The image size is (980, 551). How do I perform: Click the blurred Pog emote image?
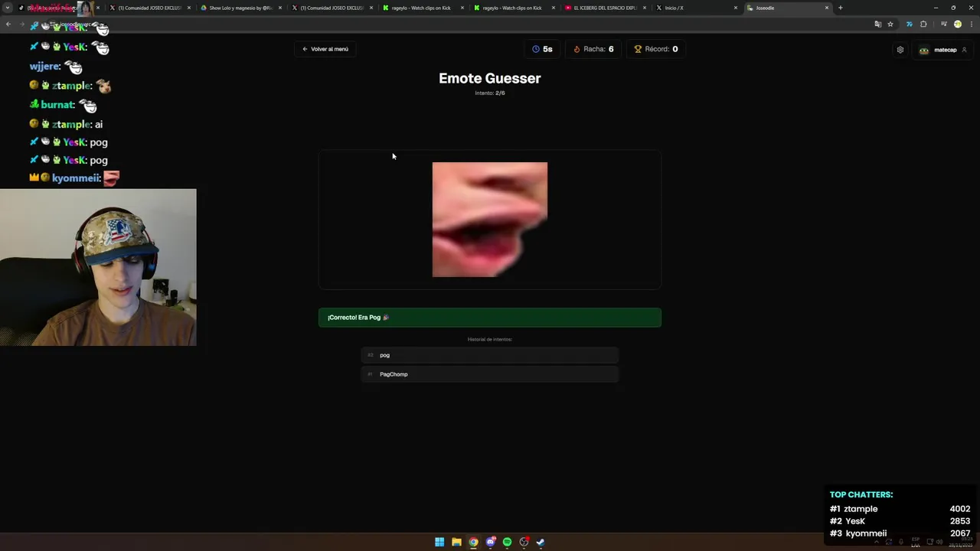(490, 220)
